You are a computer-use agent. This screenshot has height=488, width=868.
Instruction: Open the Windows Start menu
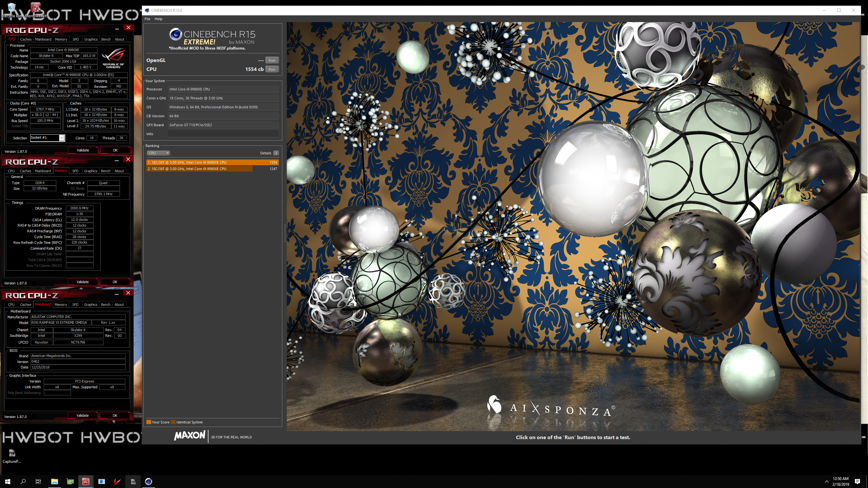coord(7,481)
